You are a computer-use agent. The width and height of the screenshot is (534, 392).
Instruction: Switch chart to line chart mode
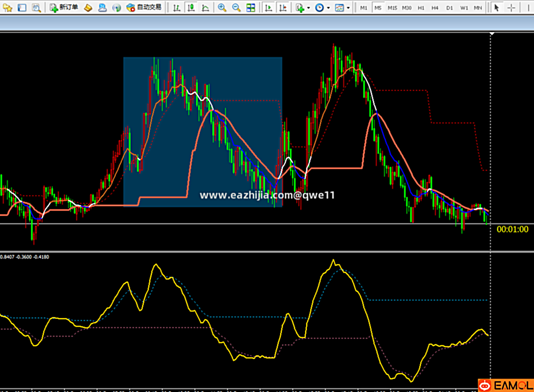tap(205, 8)
